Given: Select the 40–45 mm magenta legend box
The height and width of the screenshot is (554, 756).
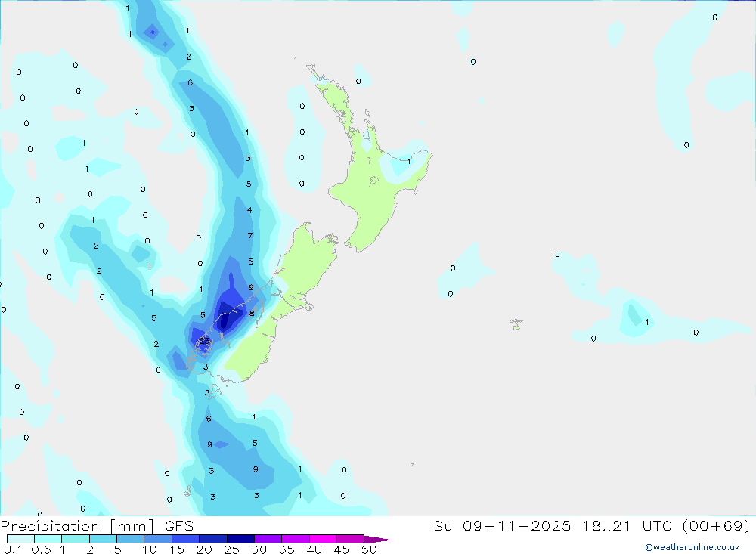Looking at the screenshot, I should click(x=323, y=539).
